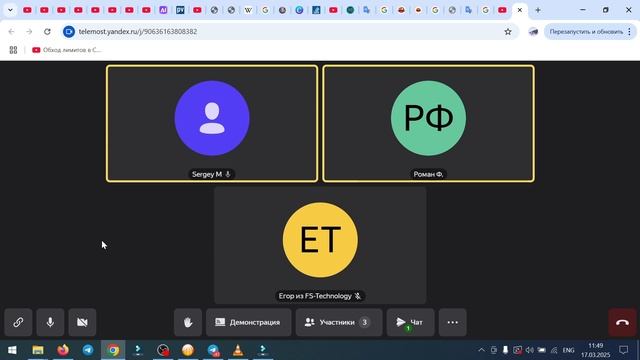Go forward in browser history
640x360 pixels.
[x=29, y=31]
